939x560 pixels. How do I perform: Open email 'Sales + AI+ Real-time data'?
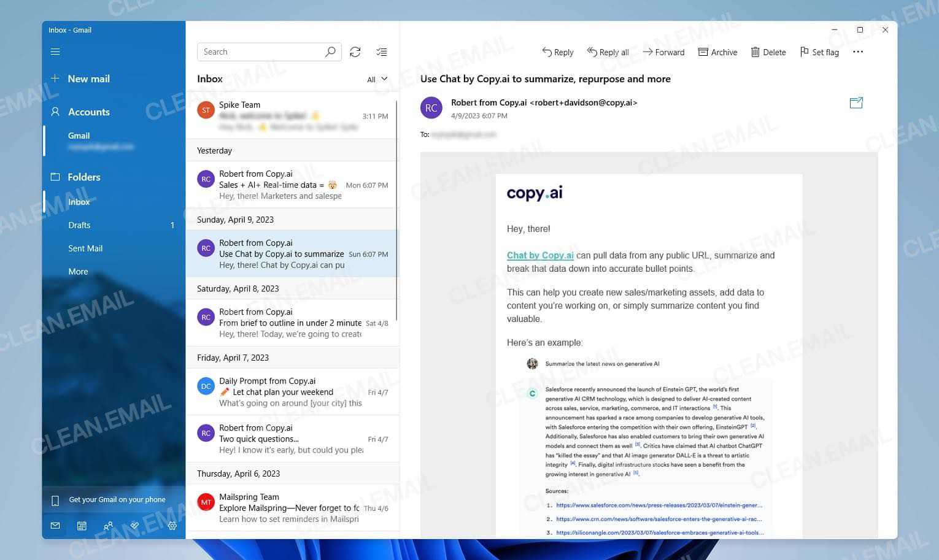pos(292,185)
